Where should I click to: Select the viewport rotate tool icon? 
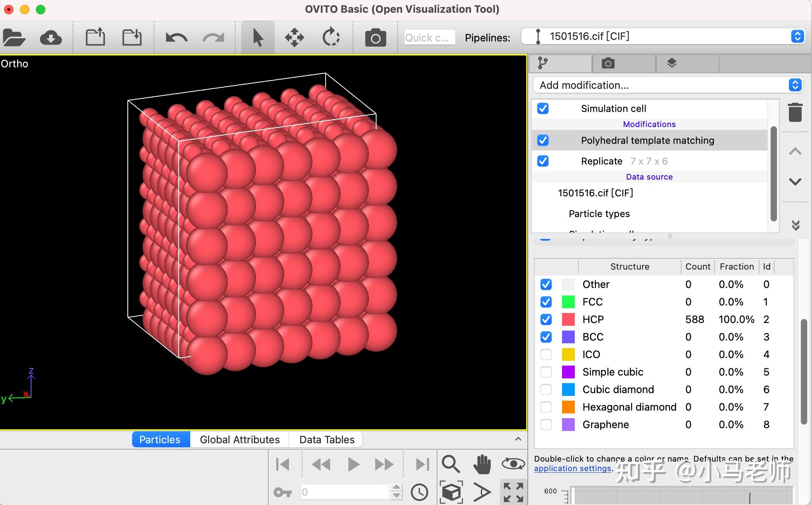[331, 38]
